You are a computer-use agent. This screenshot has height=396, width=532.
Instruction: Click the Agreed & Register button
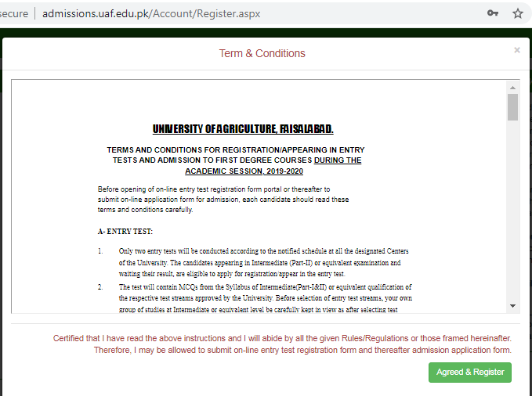(469, 373)
